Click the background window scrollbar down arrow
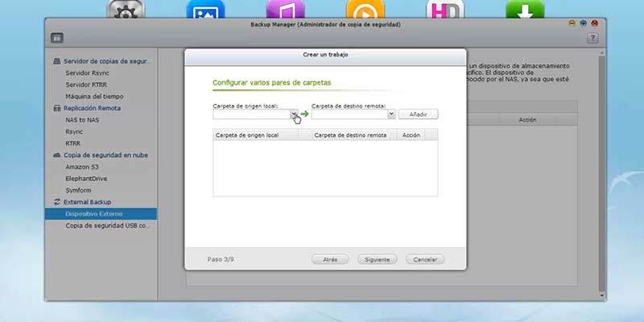The width and height of the screenshot is (644, 322). [602, 295]
